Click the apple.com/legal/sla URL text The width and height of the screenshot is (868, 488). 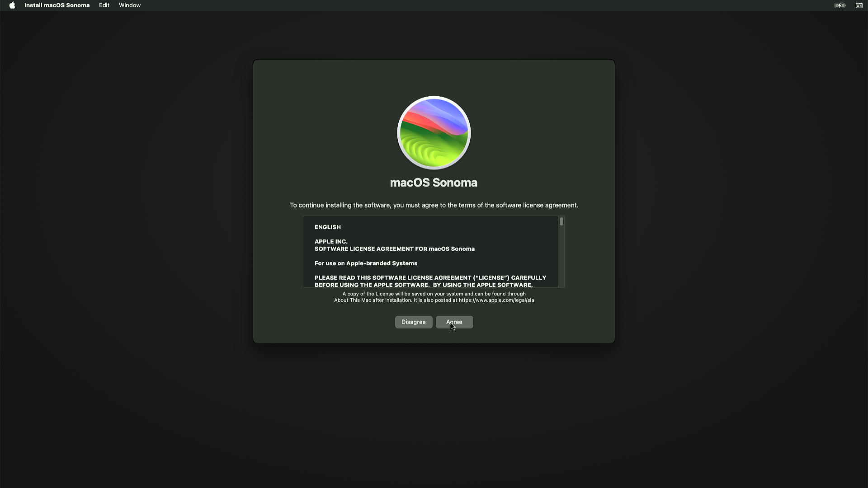tap(496, 300)
